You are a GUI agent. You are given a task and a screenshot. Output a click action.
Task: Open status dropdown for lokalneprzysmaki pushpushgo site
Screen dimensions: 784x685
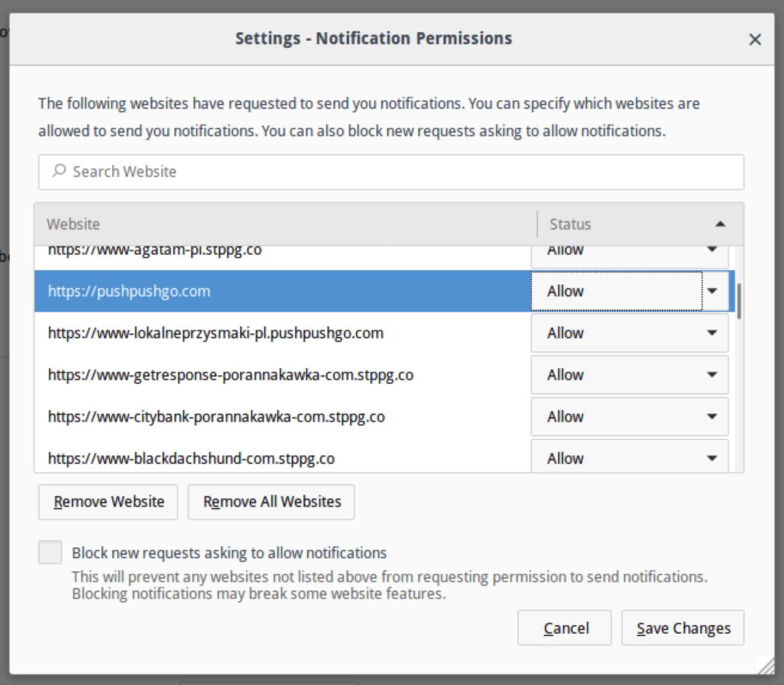[629, 333]
